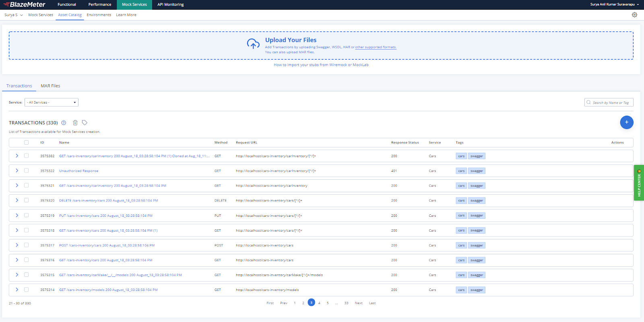Click the blue plus add transaction button
This screenshot has height=322, width=644.
627,122
